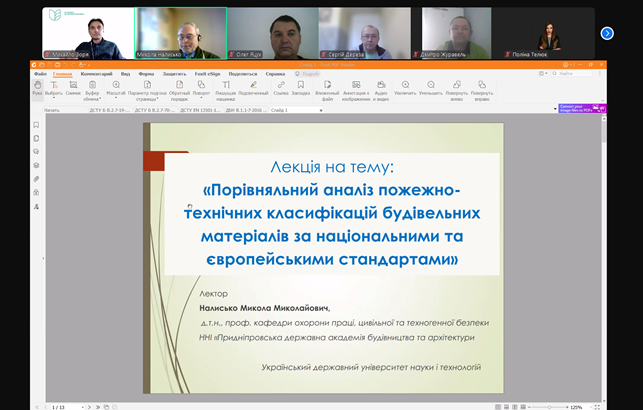Open the Поделиться ribbon tab
This screenshot has width=643, height=410.
[x=243, y=74]
